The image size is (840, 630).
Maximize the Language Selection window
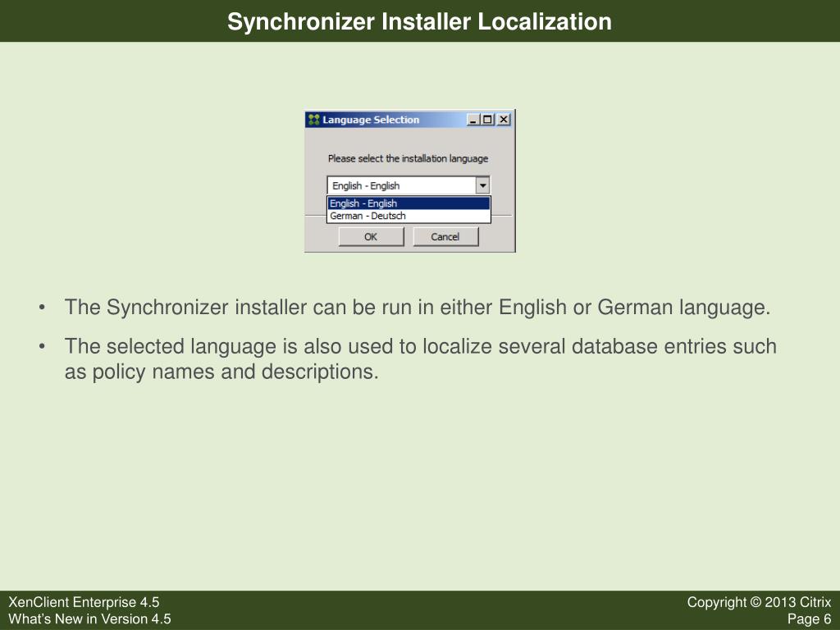pyautogui.click(x=487, y=120)
